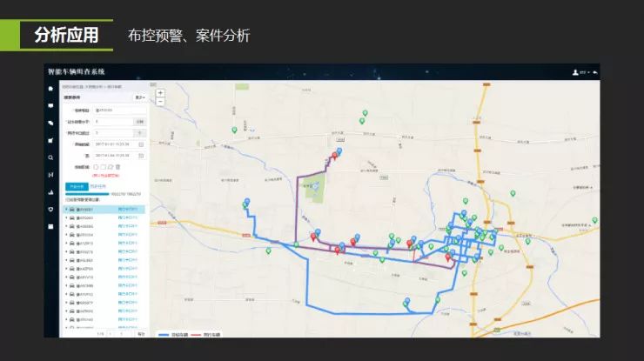The height and width of the screenshot is (361, 644).
Task: Open calendar picker for start time field
Action: pos(141,144)
